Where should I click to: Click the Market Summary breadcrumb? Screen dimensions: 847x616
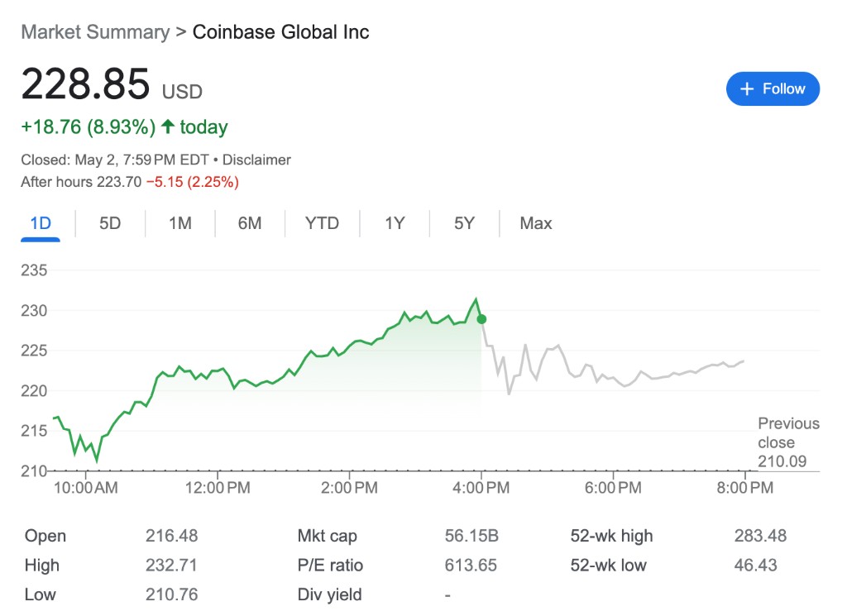tap(94, 32)
